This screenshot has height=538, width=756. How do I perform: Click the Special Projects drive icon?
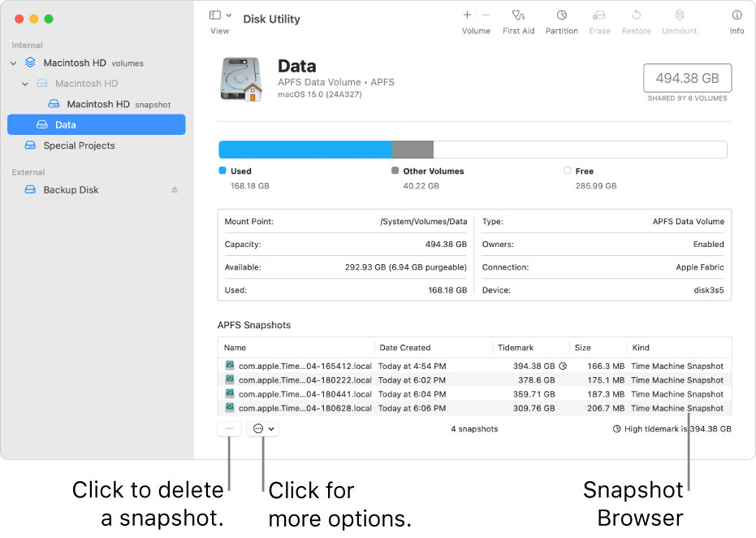(30, 145)
